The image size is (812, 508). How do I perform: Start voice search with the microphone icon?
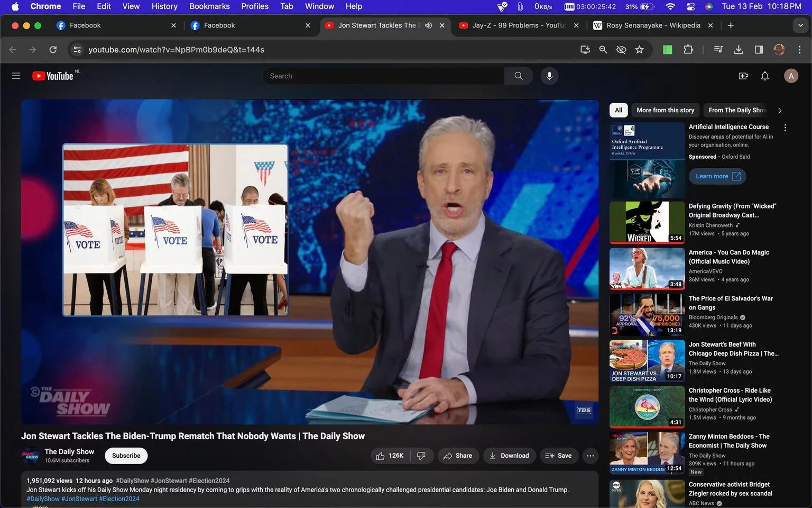pos(549,76)
